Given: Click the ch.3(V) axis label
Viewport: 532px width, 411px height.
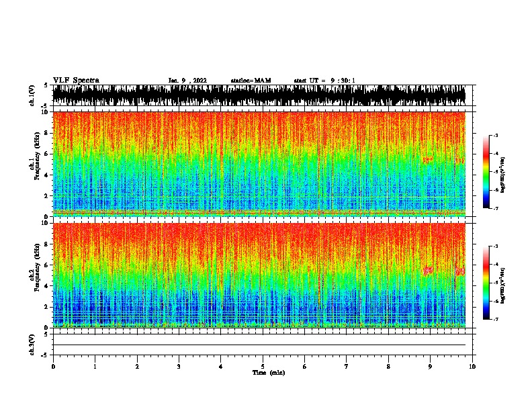Looking at the screenshot, I should pos(32,345).
